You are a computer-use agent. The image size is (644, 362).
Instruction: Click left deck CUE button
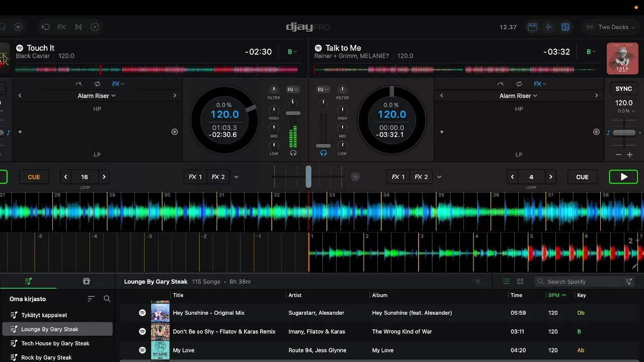point(34,177)
